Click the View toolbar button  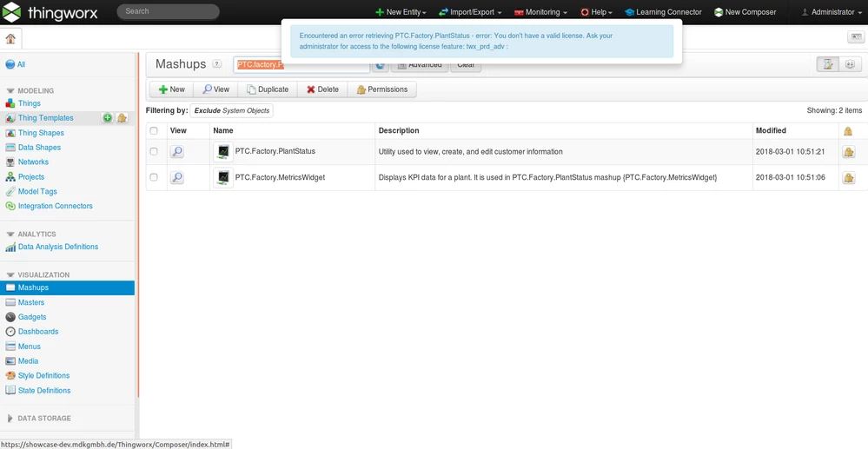point(215,89)
